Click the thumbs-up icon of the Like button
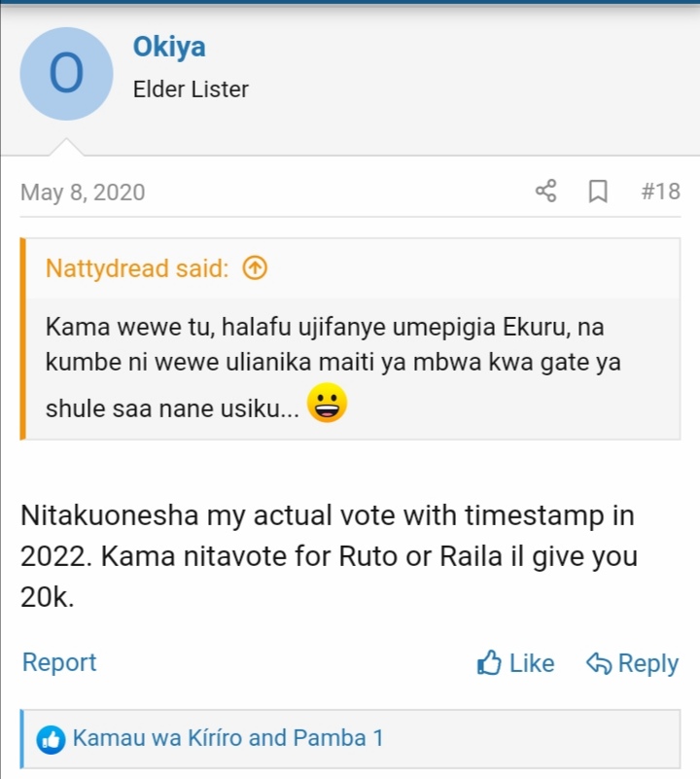This screenshot has height=779, width=700. point(489,663)
